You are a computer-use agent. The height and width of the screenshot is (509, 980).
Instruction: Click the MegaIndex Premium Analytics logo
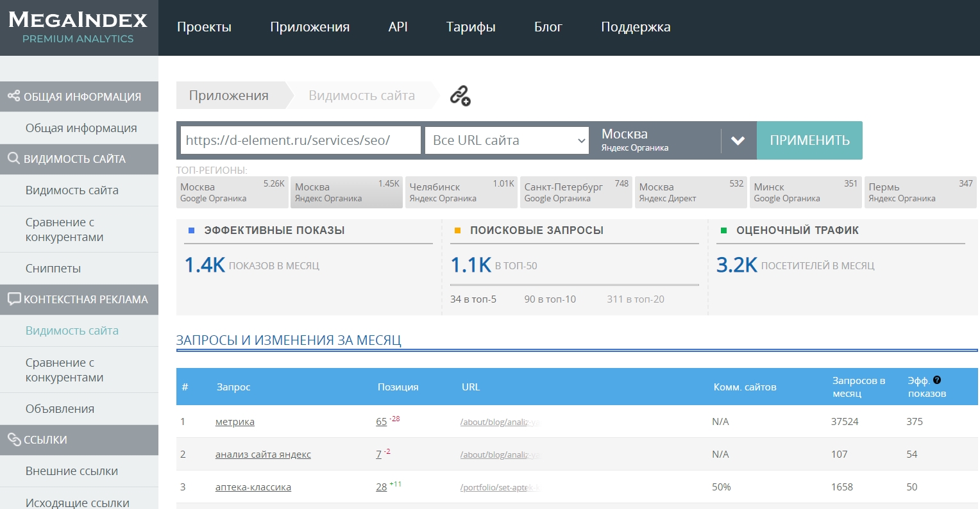click(78, 28)
